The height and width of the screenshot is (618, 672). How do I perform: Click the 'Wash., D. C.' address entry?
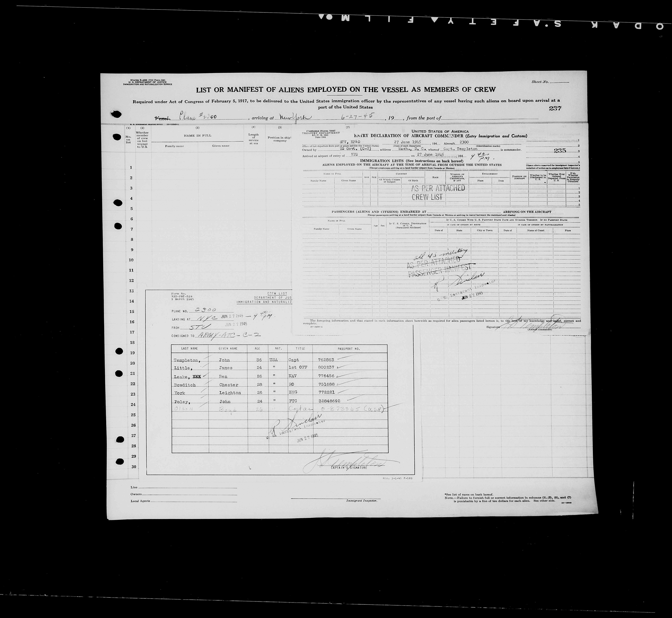(412, 149)
